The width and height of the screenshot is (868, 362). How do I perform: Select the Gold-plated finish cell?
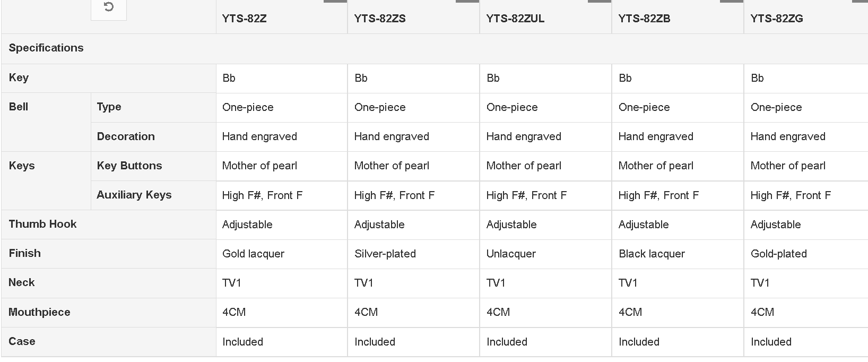coord(778,254)
